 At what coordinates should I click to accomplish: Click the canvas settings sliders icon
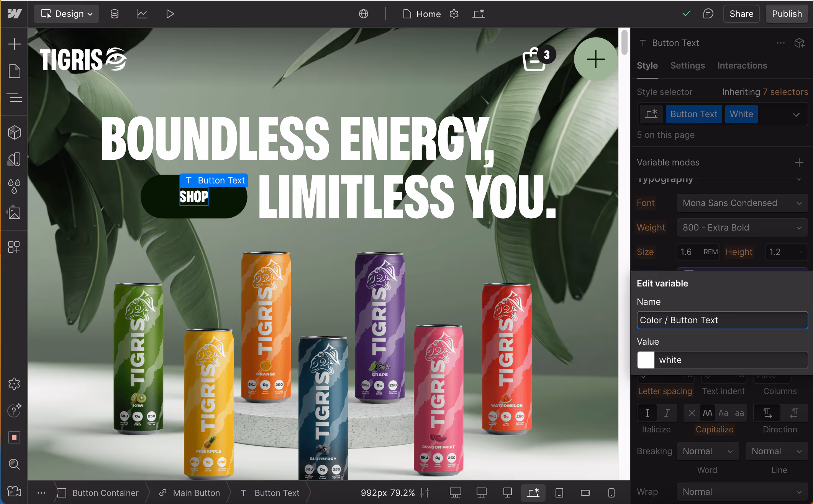click(x=425, y=493)
